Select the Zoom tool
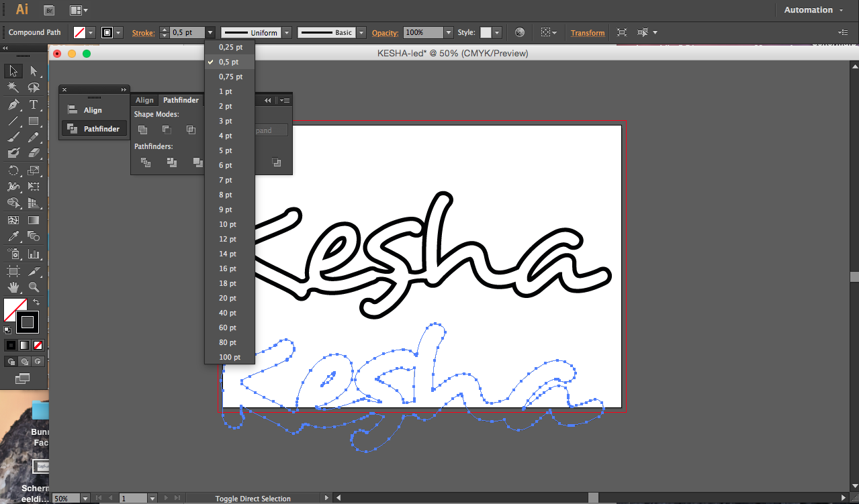The image size is (859, 504). pos(34,287)
